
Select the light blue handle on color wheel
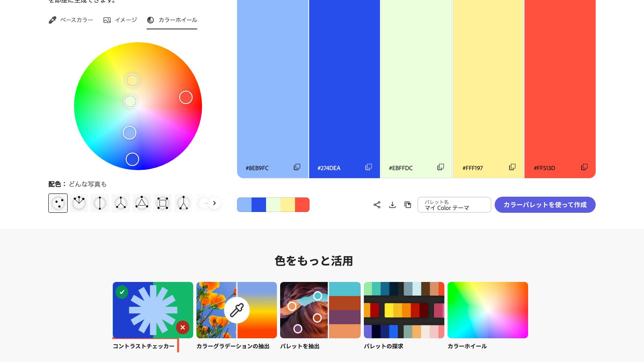(130, 133)
